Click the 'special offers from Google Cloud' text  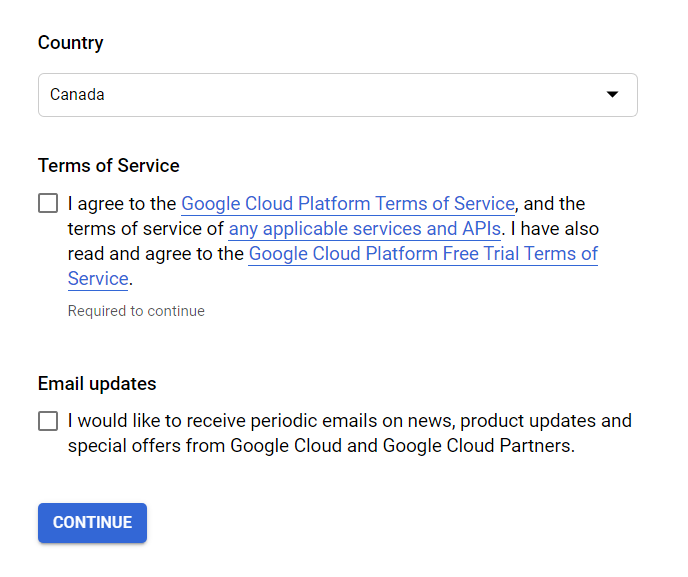click(205, 446)
